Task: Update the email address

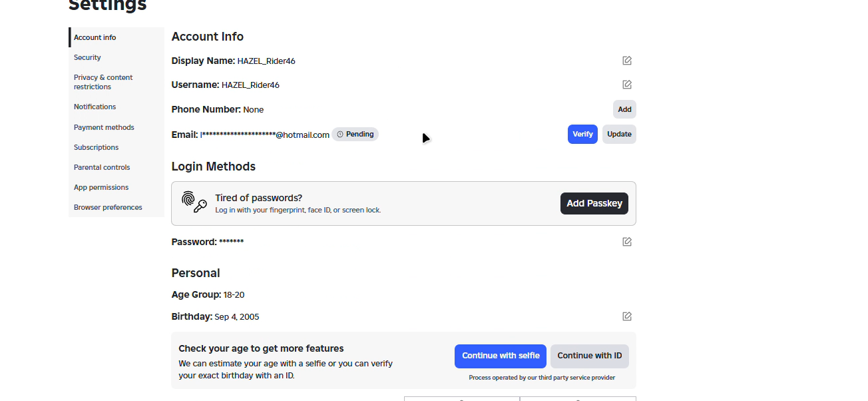Action: point(619,134)
